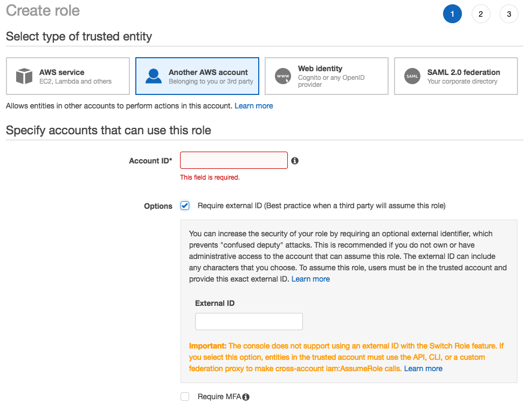Select AWS service trusted entity card

coord(68,76)
